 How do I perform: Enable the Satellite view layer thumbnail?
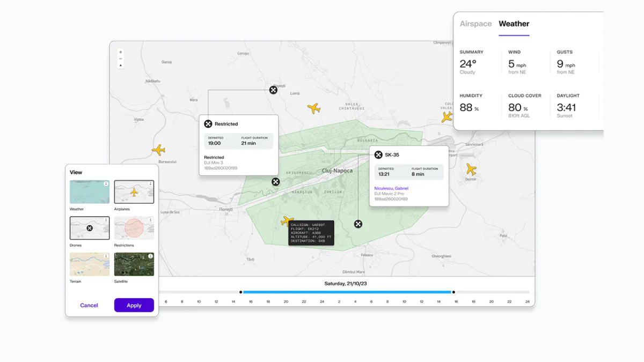click(x=134, y=264)
